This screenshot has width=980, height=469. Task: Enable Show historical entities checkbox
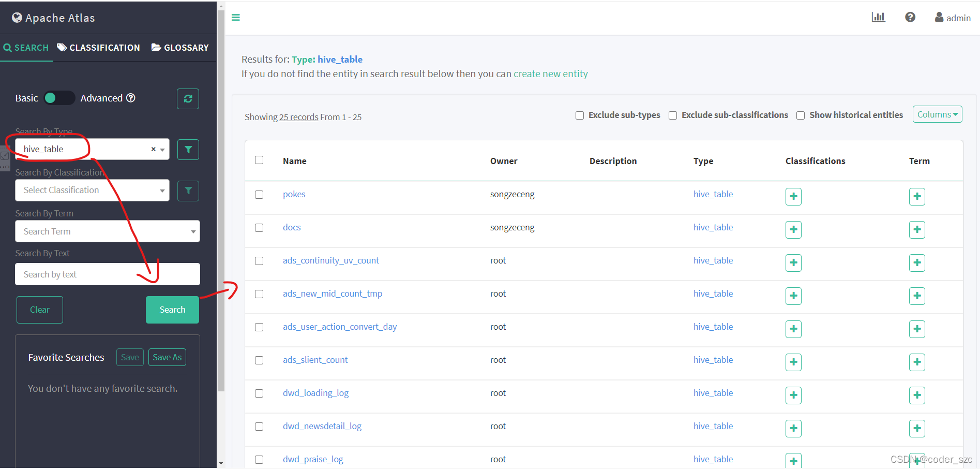801,115
